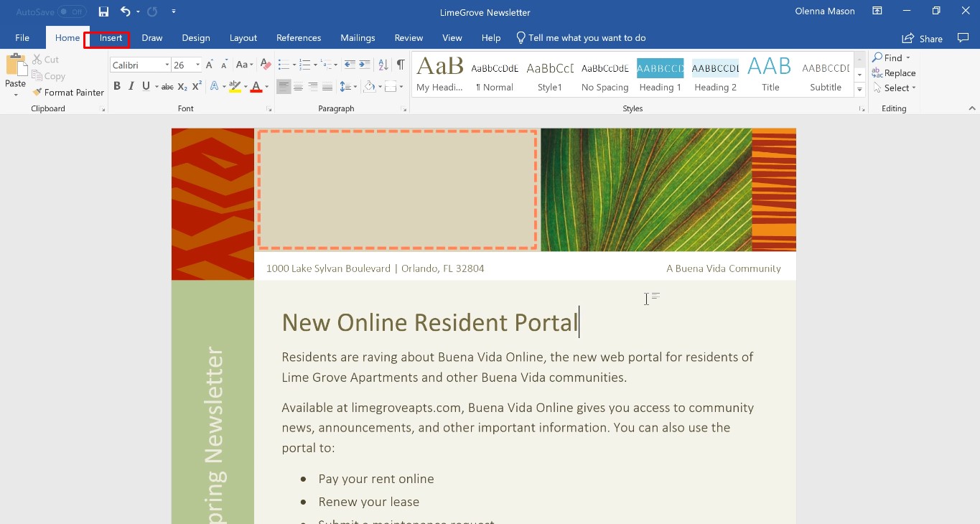Open the Change Case dropdown
This screenshot has height=524, width=980.
(x=243, y=64)
